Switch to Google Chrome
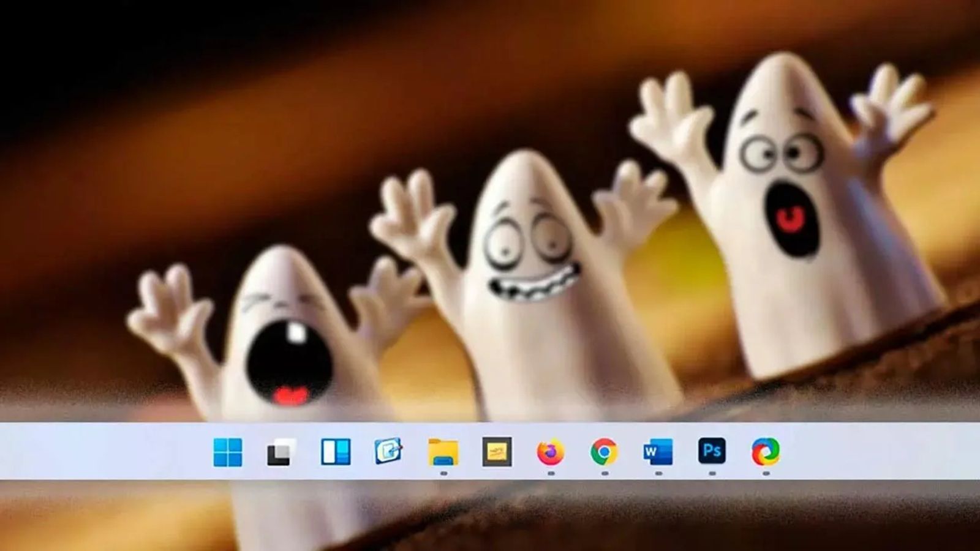This screenshot has width=980, height=551. [604, 452]
